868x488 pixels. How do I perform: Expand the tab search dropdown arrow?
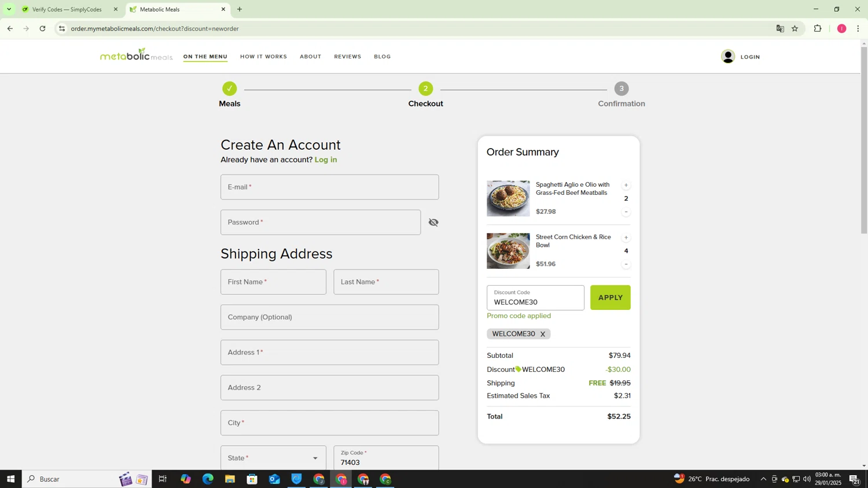pos(9,9)
